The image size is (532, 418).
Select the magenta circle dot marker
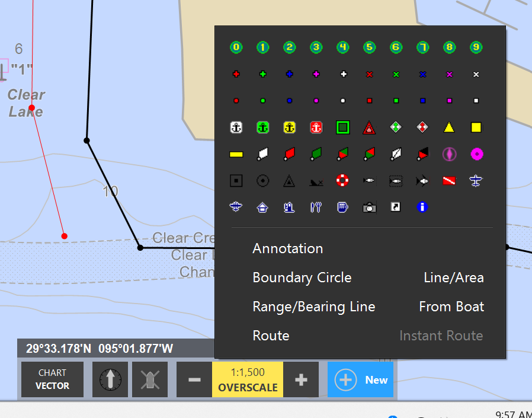(477, 154)
